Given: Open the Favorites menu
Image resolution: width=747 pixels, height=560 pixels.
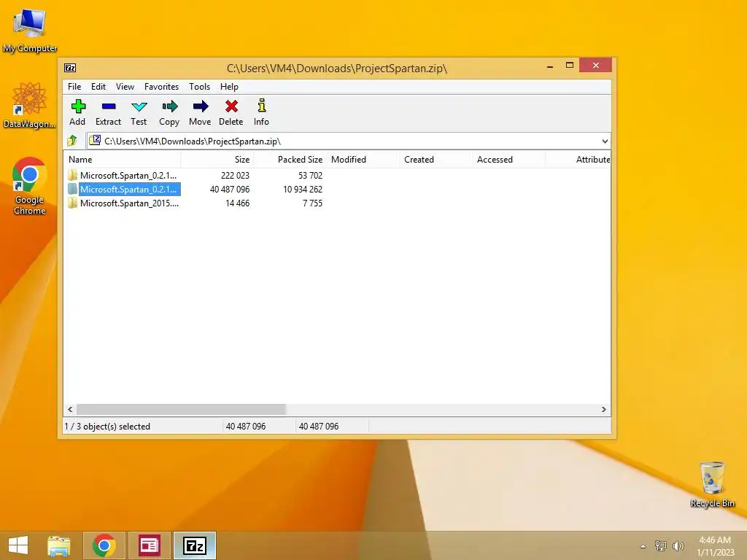Looking at the screenshot, I should coord(161,87).
